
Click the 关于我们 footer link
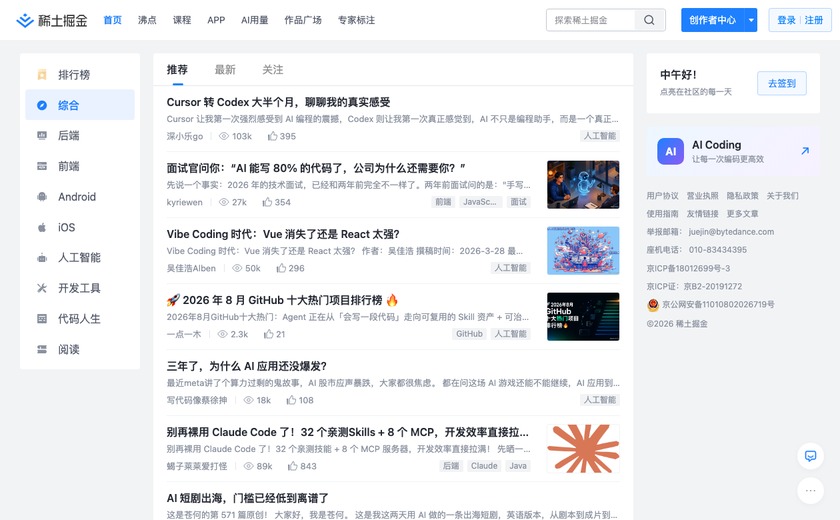[x=782, y=195]
